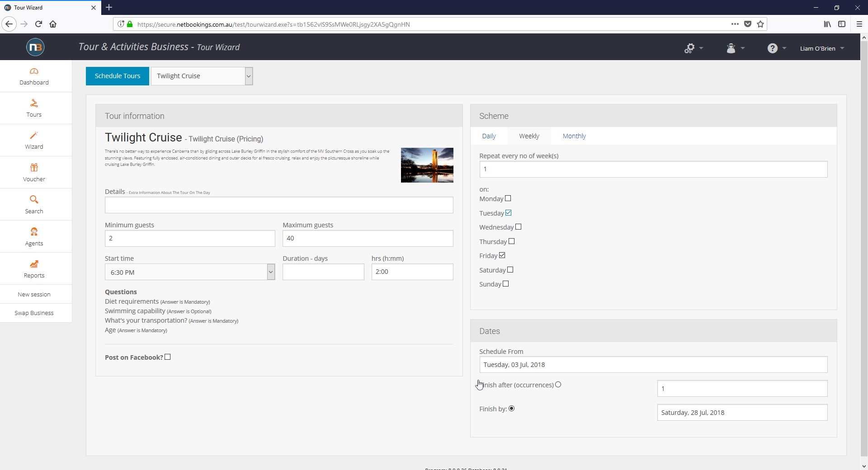868x470 pixels.
Task: Click the Twilight Cruise tour thumbnail
Action: [427, 165]
